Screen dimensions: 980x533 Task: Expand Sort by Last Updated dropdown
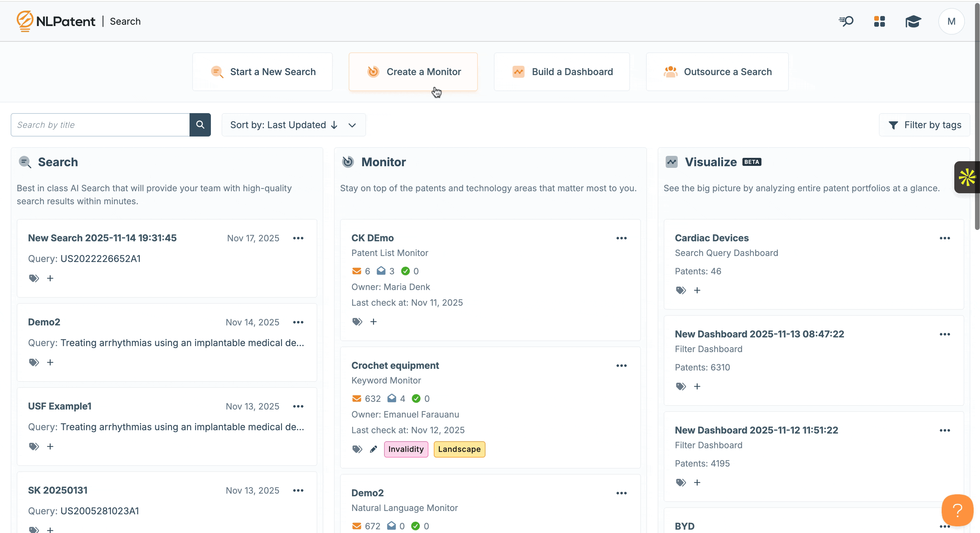(293, 125)
